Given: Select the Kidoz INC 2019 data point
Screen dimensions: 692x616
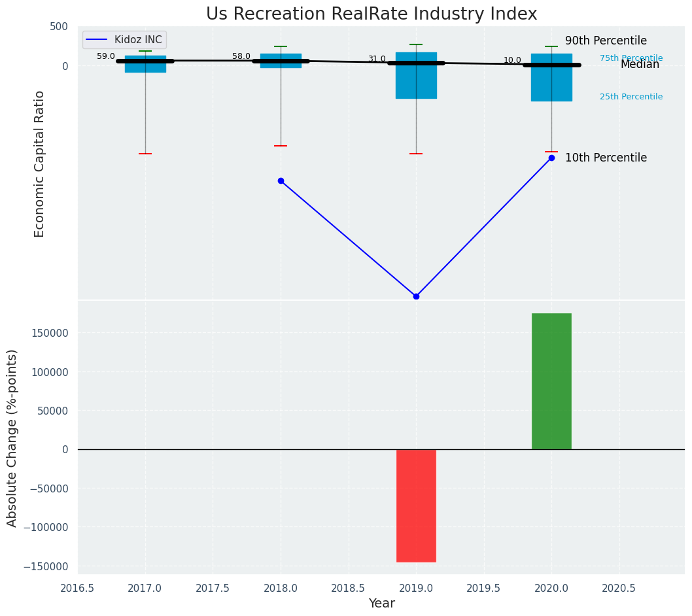Looking at the screenshot, I should point(416,296).
